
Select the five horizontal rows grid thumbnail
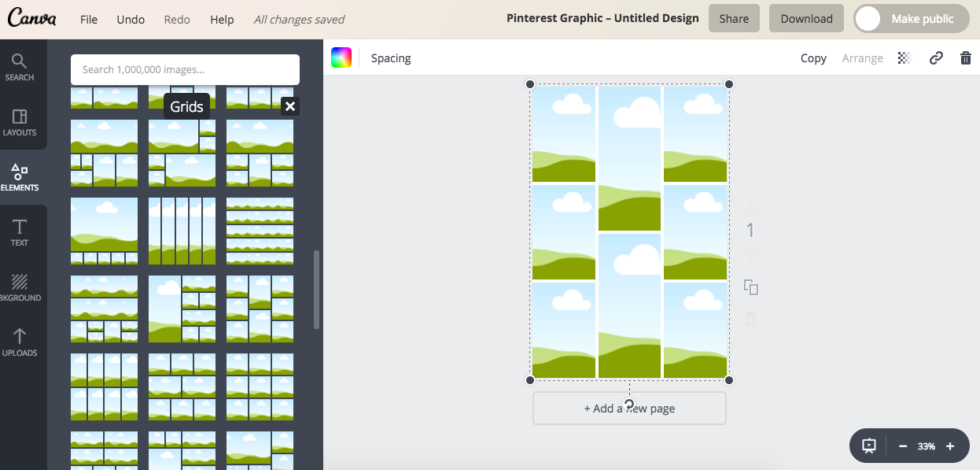[x=260, y=231]
